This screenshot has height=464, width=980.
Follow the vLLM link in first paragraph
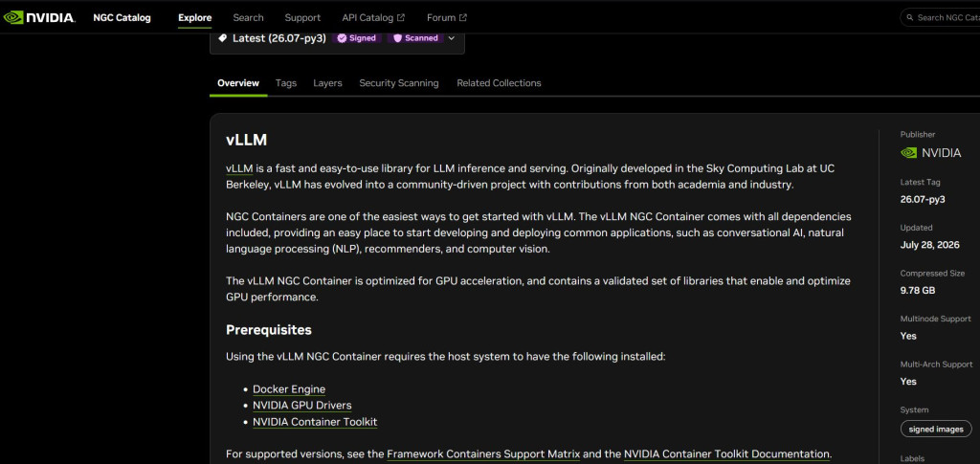[239, 168]
